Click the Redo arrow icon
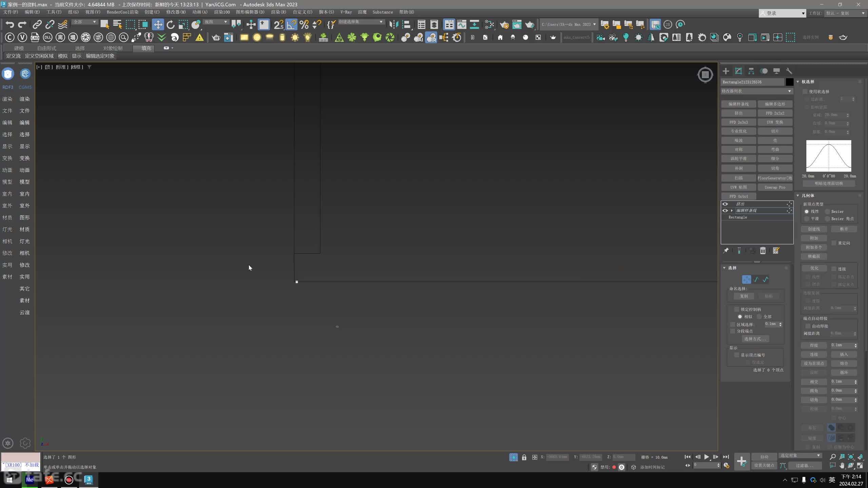The width and height of the screenshot is (868, 488). click(x=22, y=24)
